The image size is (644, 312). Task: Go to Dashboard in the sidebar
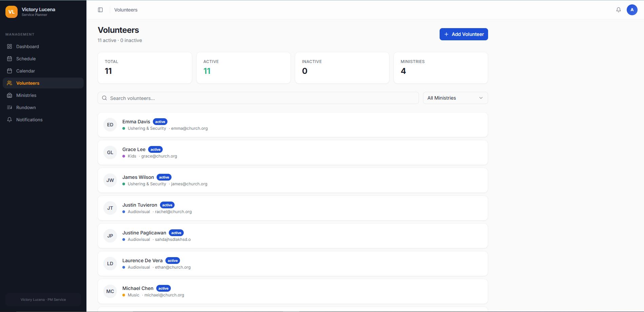tap(43, 46)
